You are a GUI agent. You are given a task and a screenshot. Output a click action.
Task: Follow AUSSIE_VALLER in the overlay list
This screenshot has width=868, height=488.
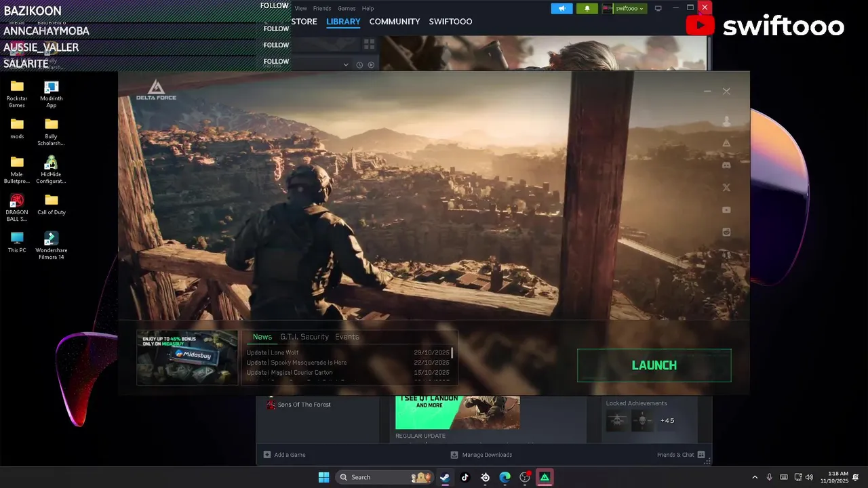click(276, 45)
